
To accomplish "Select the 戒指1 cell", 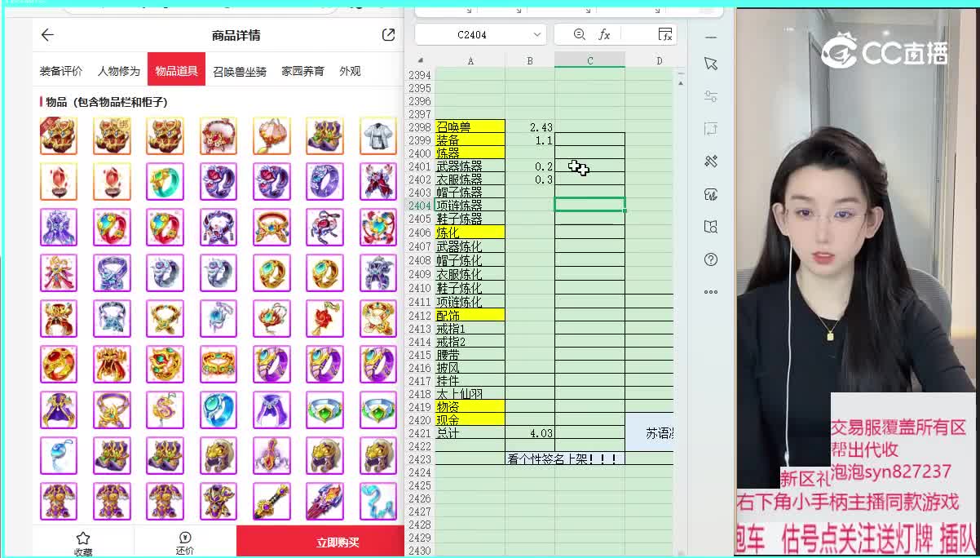I will coord(470,328).
